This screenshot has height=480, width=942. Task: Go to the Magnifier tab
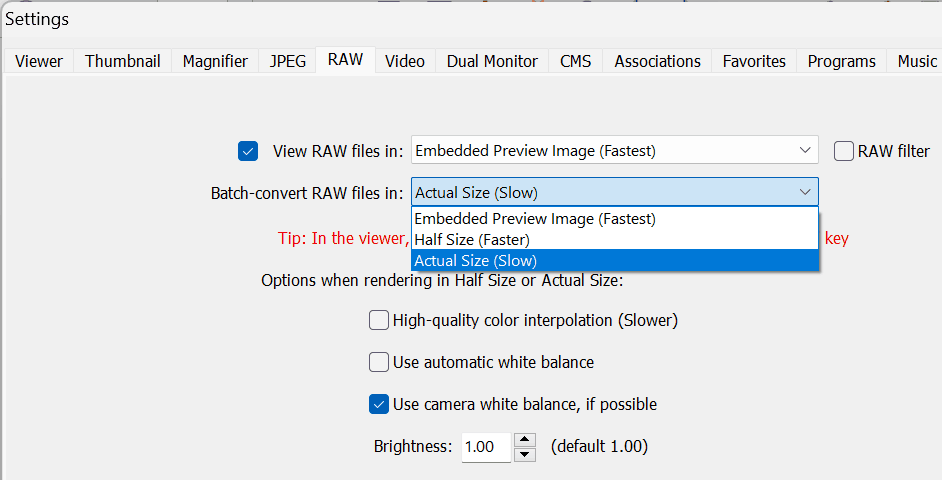pos(215,61)
